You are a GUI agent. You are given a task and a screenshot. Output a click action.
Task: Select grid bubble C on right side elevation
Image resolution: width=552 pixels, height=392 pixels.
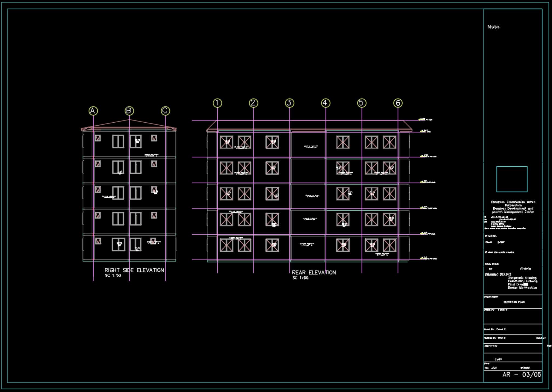tap(165, 111)
